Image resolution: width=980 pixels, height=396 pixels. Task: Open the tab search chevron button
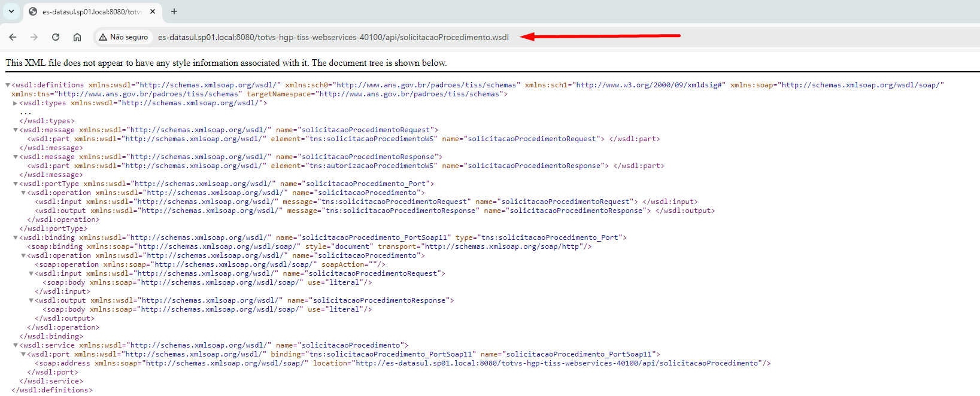[11, 11]
